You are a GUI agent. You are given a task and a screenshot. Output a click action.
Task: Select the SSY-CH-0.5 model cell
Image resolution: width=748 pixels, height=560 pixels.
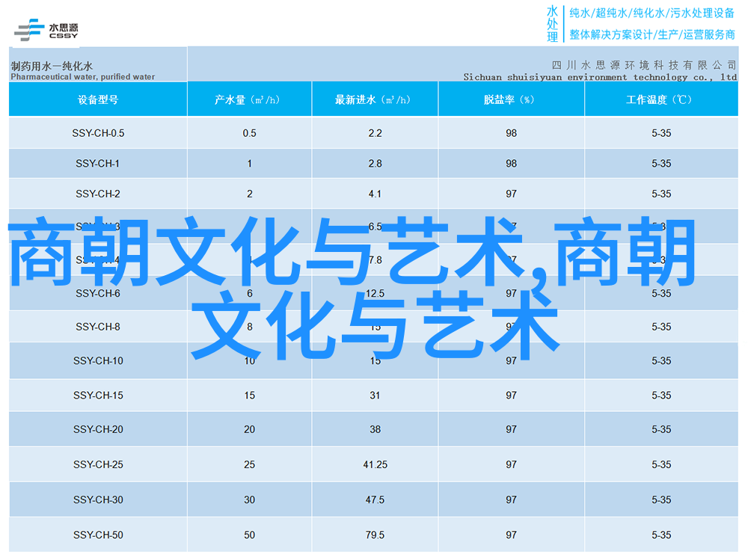coord(98,133)
